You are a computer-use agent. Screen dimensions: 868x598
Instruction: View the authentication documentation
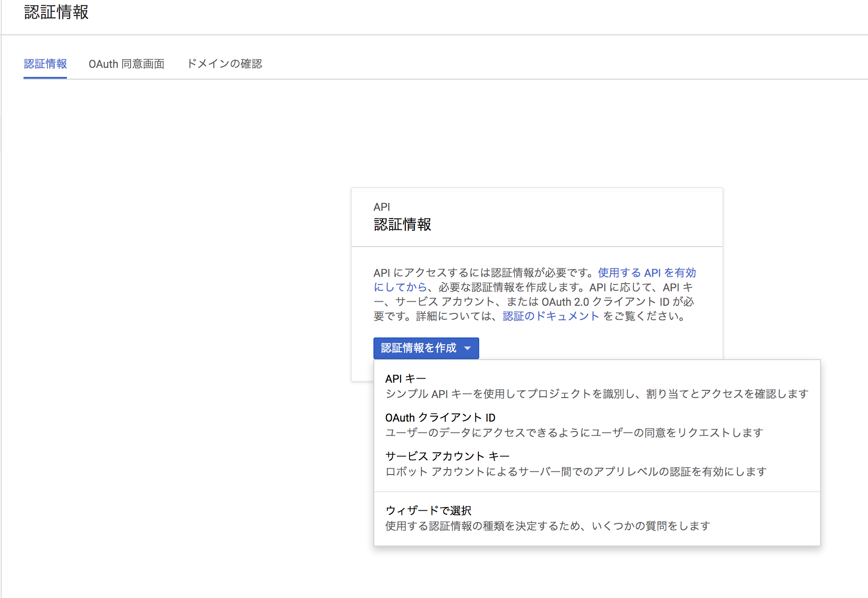(550, 316)
